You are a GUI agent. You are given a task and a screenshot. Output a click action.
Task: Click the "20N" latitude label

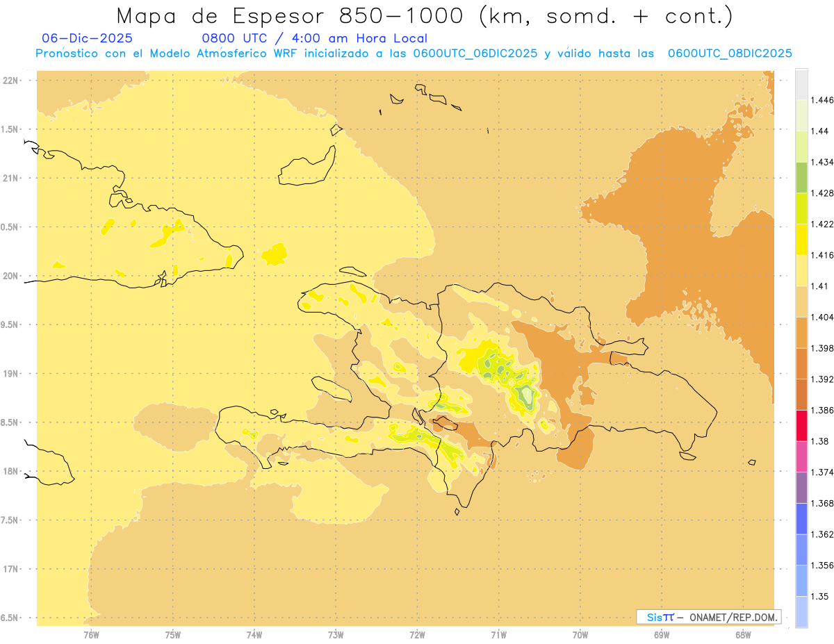tap(11, 276)
